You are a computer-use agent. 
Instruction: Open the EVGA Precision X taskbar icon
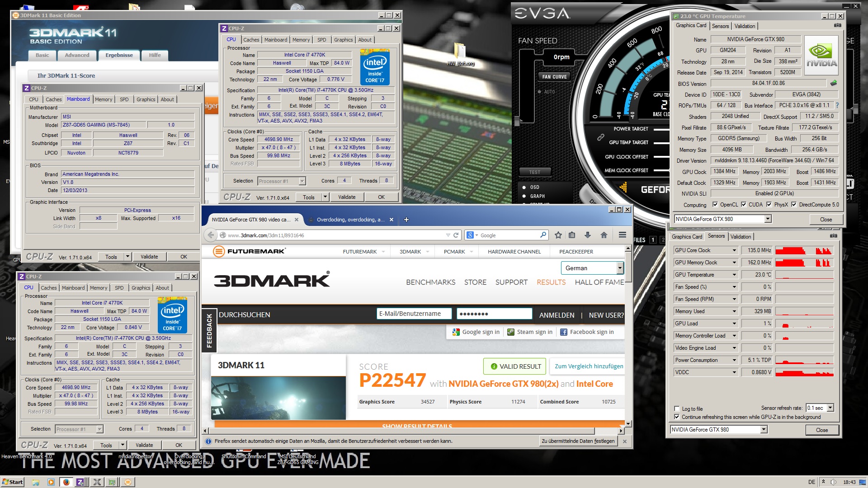tap(97, 482)
